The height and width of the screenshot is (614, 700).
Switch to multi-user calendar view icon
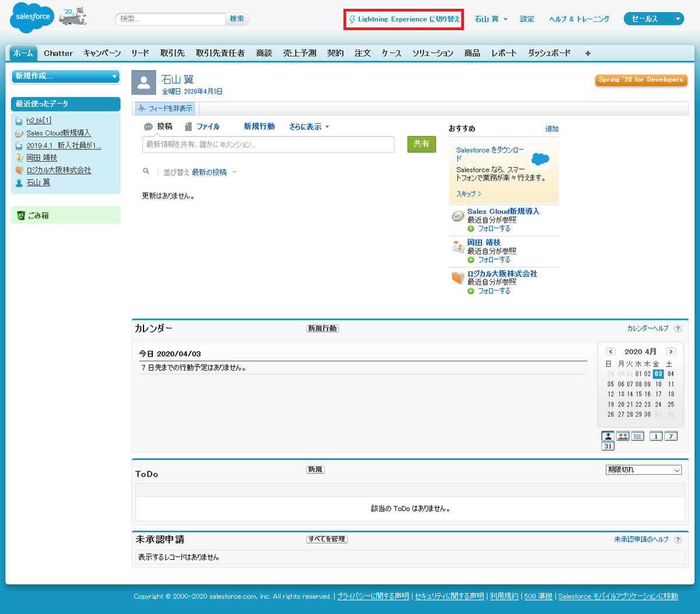pos(622,436)
